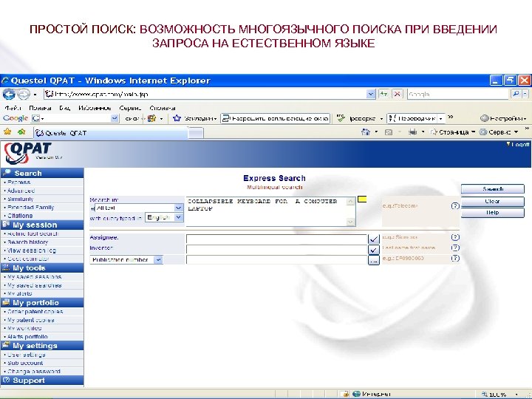Click the Refresh page icon beside address bar
Image resolution: width=532 pixels, height=399 pixels.
coord(383,94)
